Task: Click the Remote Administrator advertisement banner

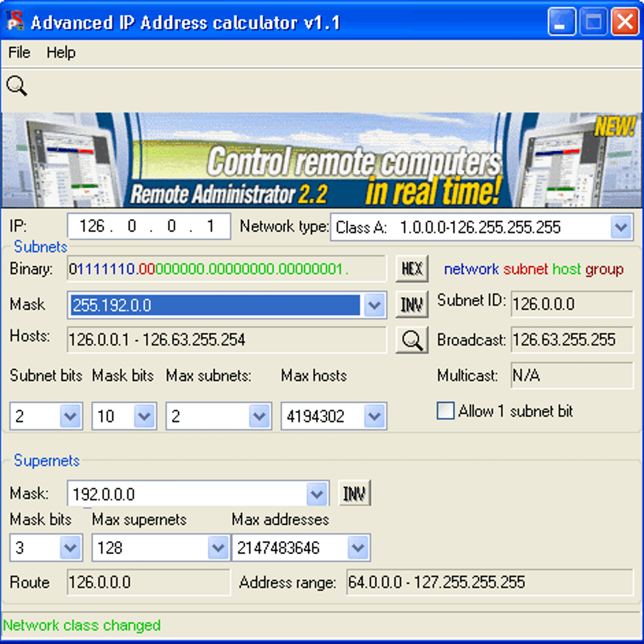Action: pyautogui.click(x=321, y=160)
